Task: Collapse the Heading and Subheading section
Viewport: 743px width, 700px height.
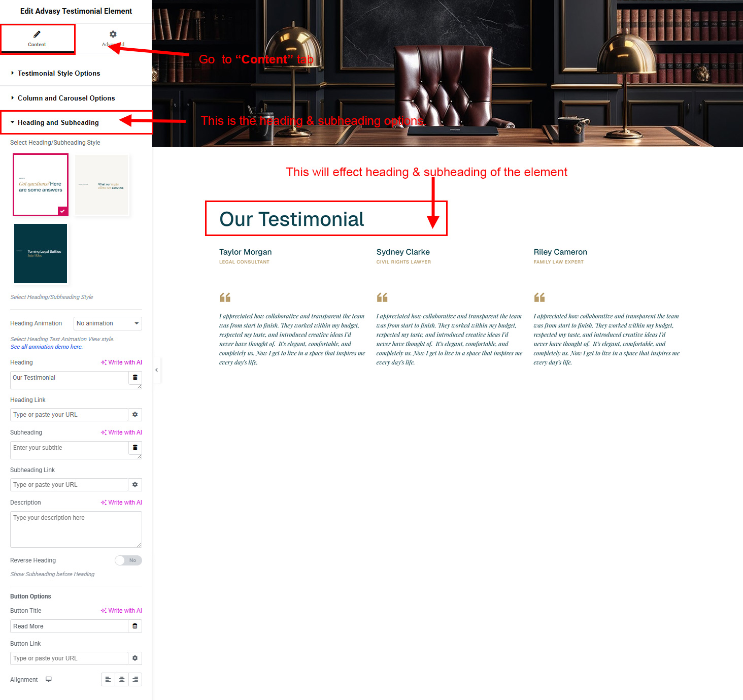Action: tap(58, 123)
